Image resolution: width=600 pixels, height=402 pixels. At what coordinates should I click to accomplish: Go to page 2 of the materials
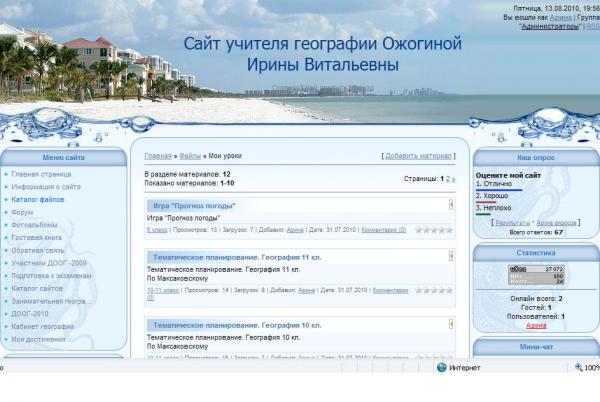[x=448, y=179]
